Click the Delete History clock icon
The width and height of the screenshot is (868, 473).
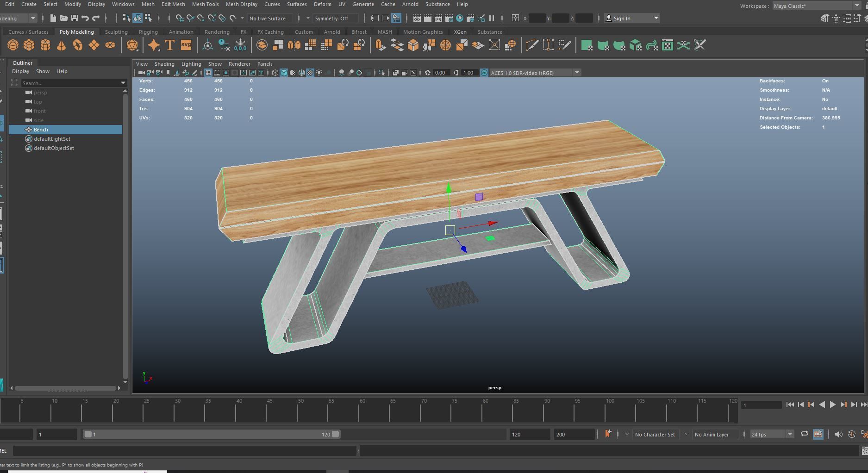click(224, 45)
